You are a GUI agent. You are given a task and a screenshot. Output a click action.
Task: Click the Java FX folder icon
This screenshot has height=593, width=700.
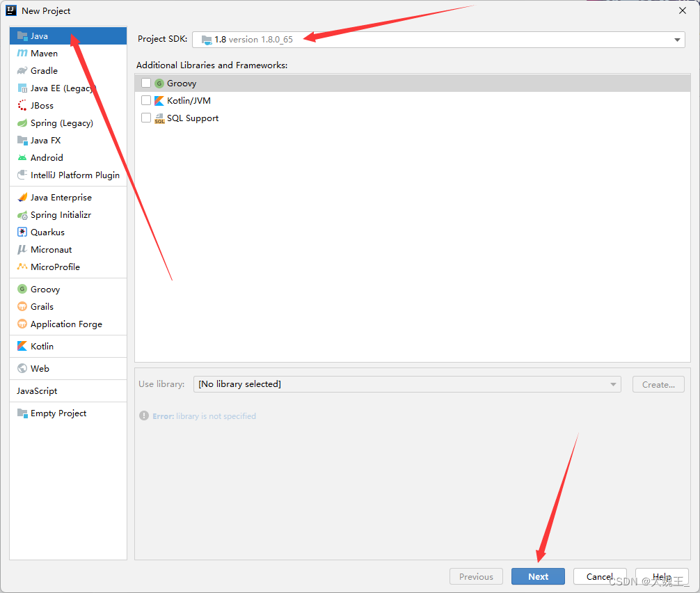click(22, 140)
